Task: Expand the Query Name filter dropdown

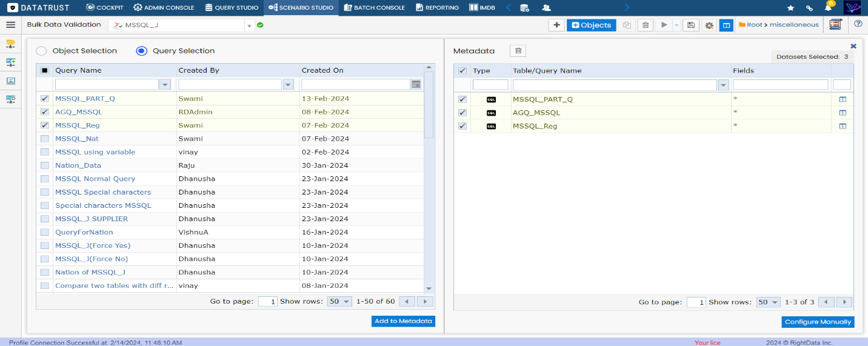Action: 165,84
